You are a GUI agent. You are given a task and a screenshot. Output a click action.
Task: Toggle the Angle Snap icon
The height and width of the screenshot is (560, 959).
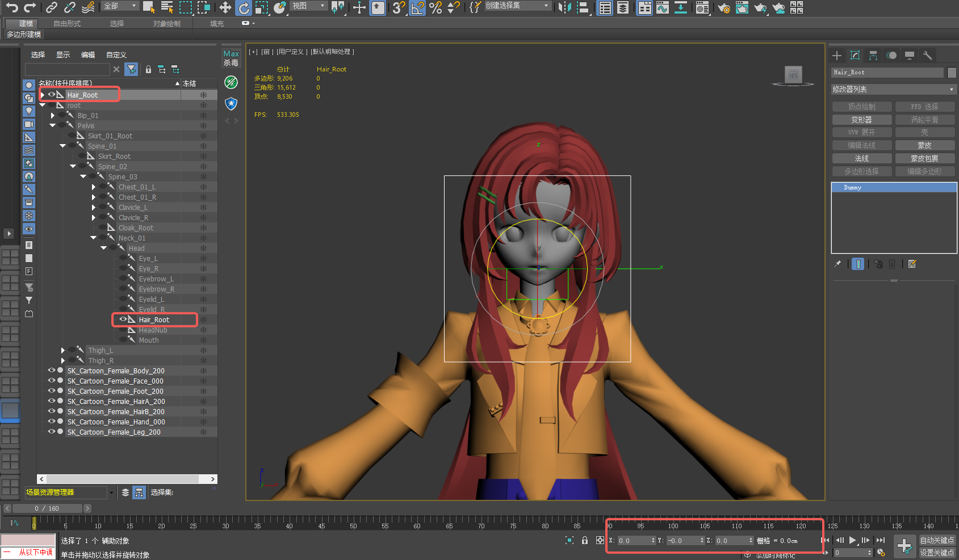point(417,7)
